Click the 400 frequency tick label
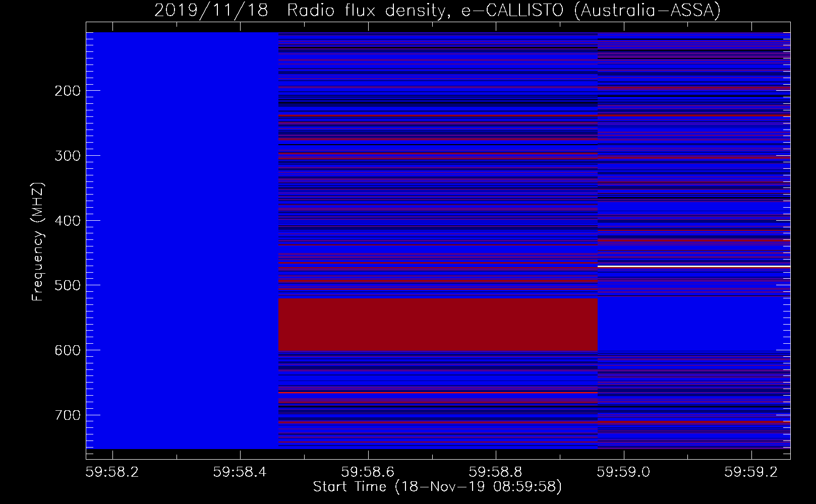The height and width of the screenshot is (504, 816). pyautogui.click(x=67, y=221)
